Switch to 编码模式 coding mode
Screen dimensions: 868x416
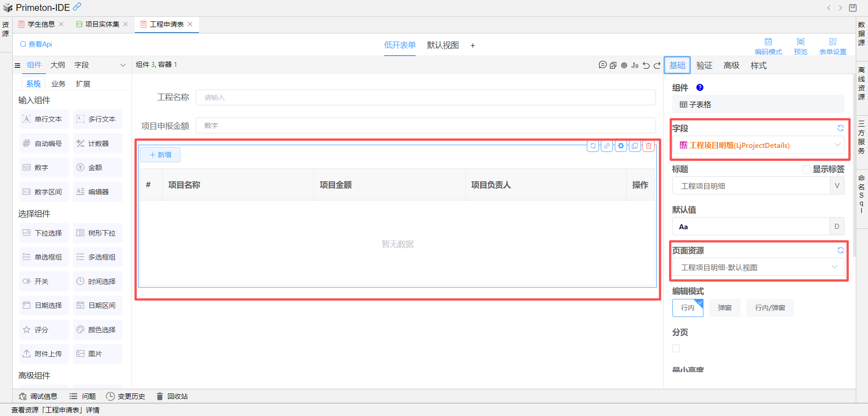coord(768,46)
